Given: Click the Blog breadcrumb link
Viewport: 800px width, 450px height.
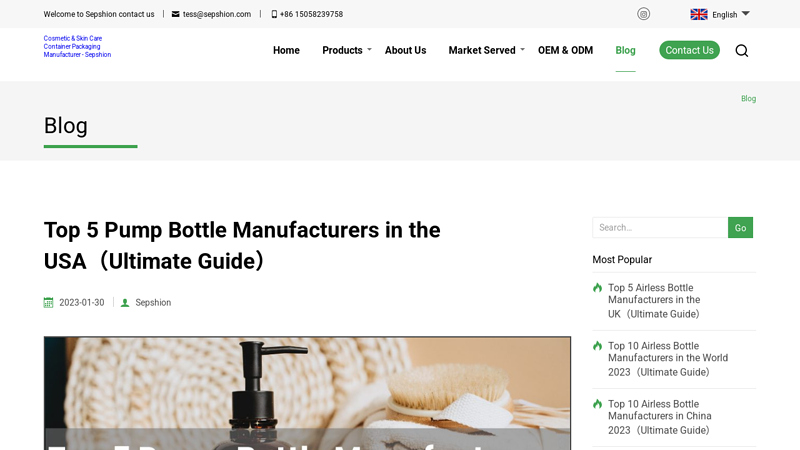Looking at the screenshot, I should 748,98.
